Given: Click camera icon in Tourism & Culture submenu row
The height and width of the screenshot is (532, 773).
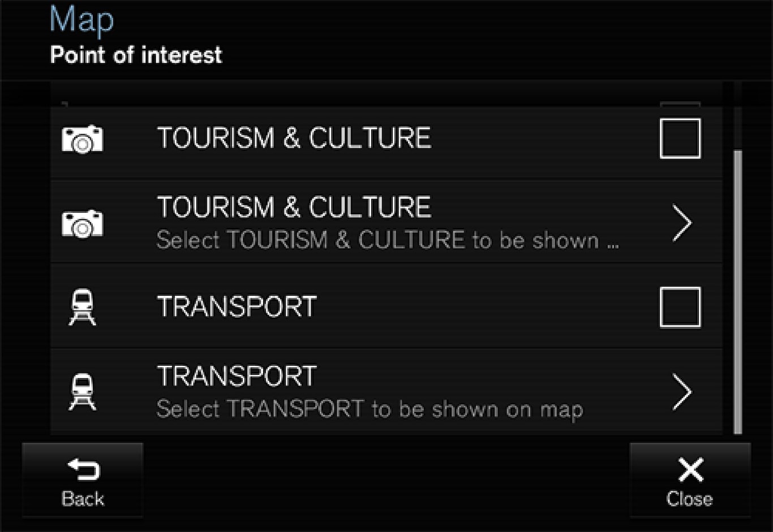Looking at the screenshot, I should click(83, 223).
